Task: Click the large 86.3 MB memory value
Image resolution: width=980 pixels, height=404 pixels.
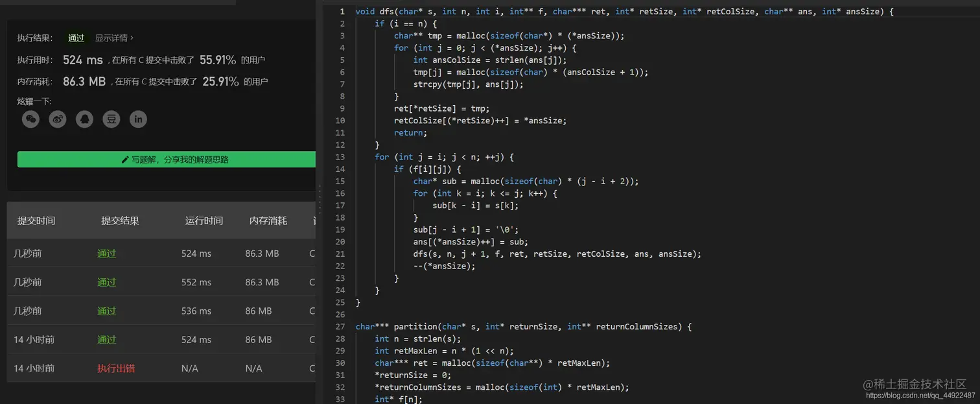Action: coord(84,81)
